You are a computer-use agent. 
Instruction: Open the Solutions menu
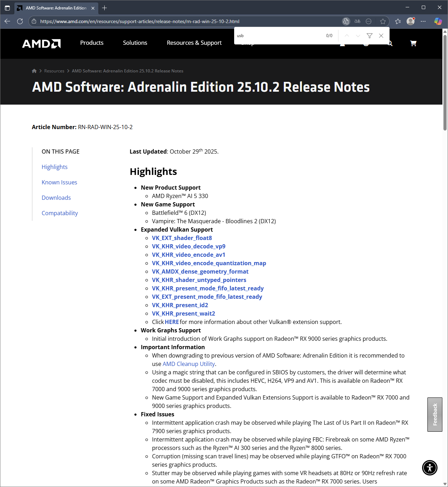135,43
